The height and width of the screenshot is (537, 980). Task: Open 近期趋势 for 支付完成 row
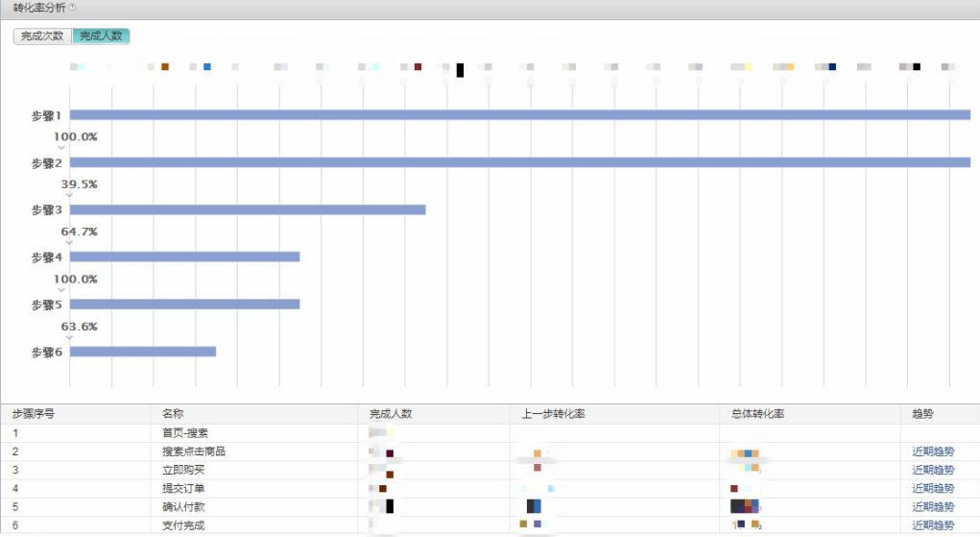[933, 525]
